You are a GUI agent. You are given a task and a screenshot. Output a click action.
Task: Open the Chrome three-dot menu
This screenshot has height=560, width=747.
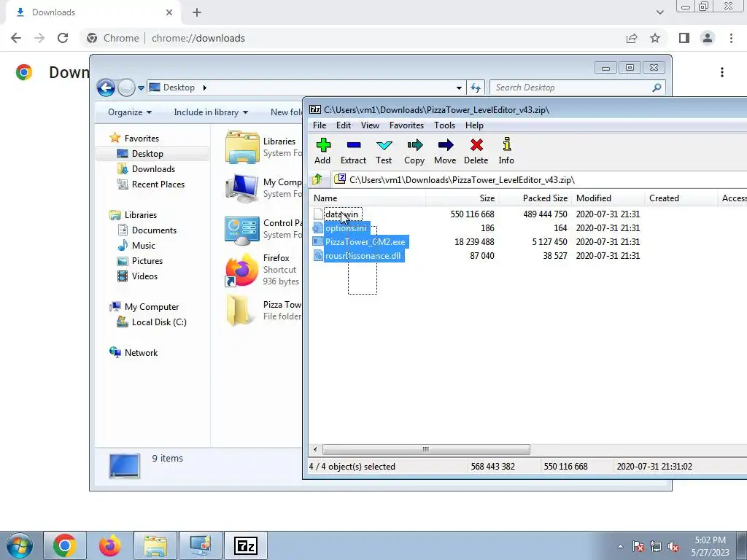[x=731, y=38]
